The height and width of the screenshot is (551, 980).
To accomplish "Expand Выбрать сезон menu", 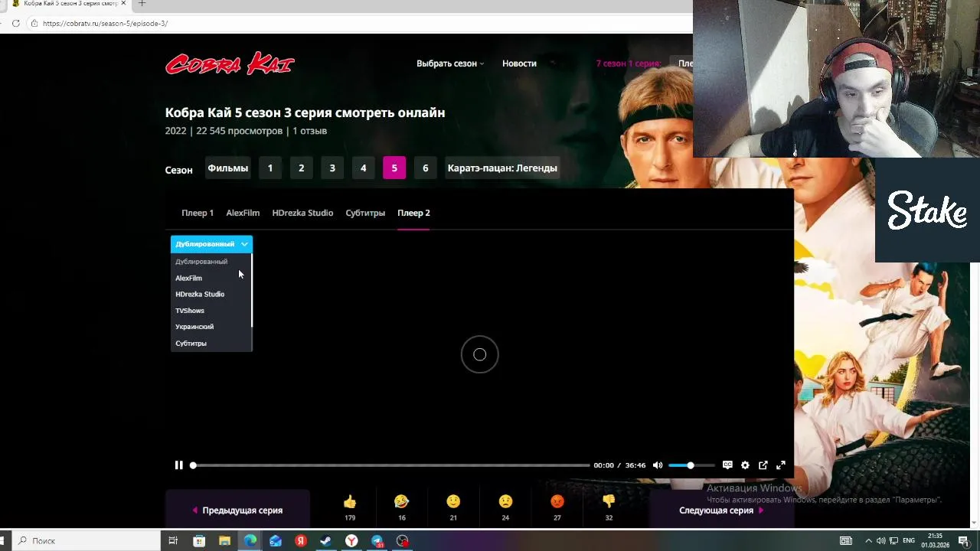I will click(450, 64).
